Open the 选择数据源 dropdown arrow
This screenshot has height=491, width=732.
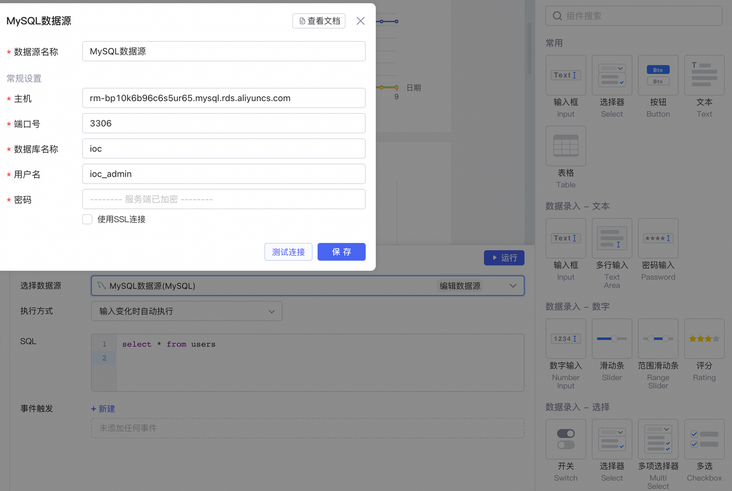pos(513,286)
